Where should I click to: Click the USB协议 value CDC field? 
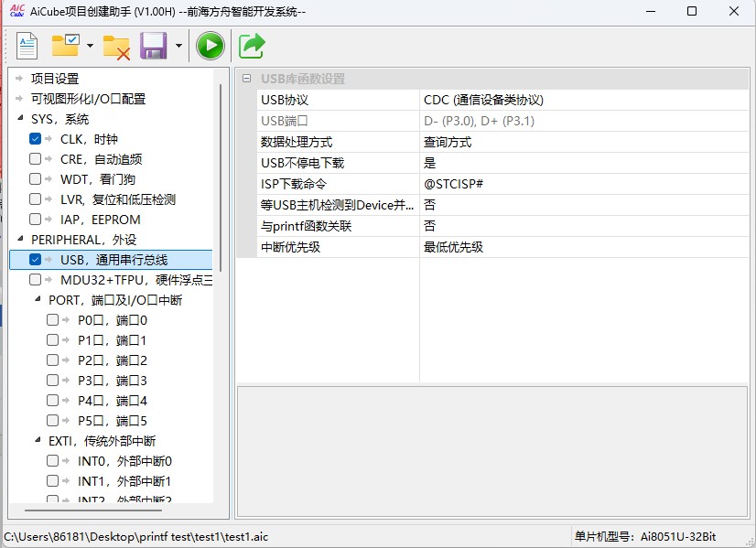[582, 100]
